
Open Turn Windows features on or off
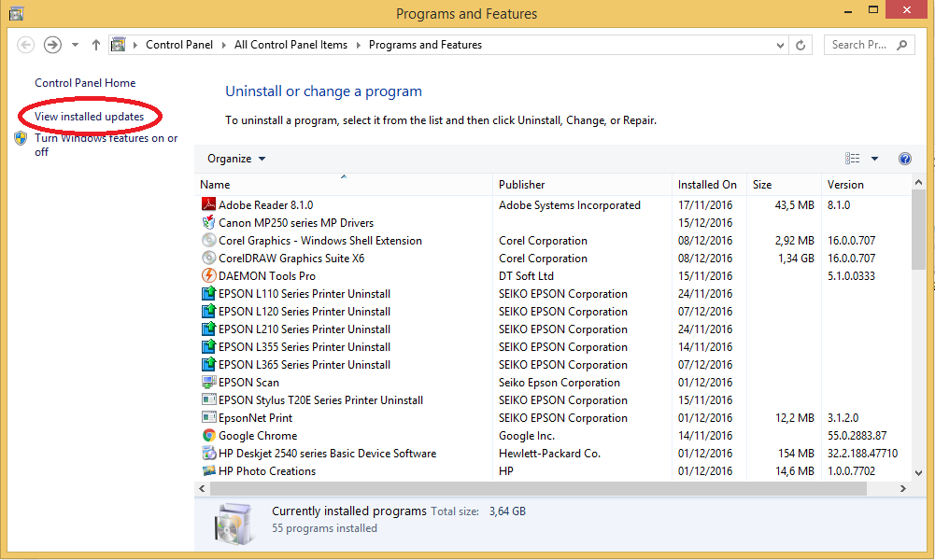[106, 145]
